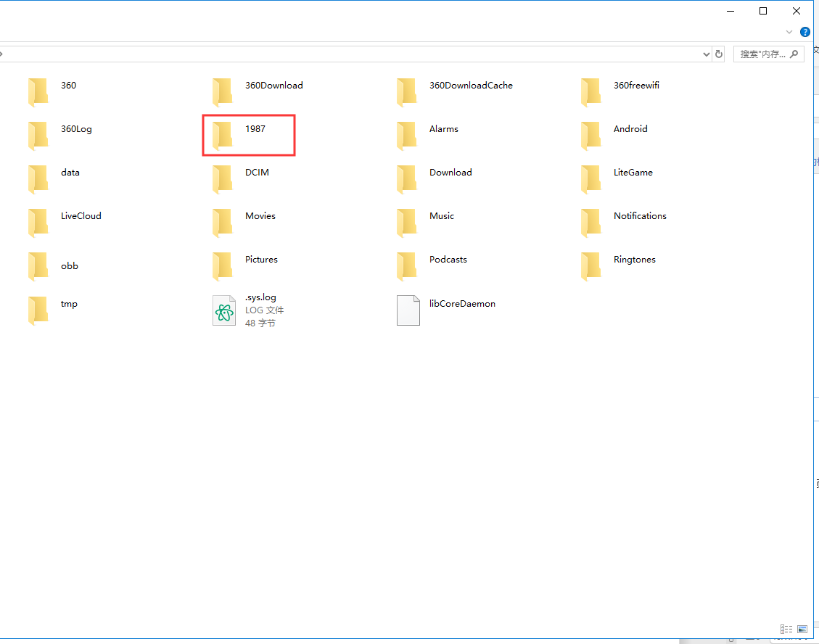Select the 360 folder icon
Image resolution: width=819 pixels, height=644 pixels.
point(38,92)
